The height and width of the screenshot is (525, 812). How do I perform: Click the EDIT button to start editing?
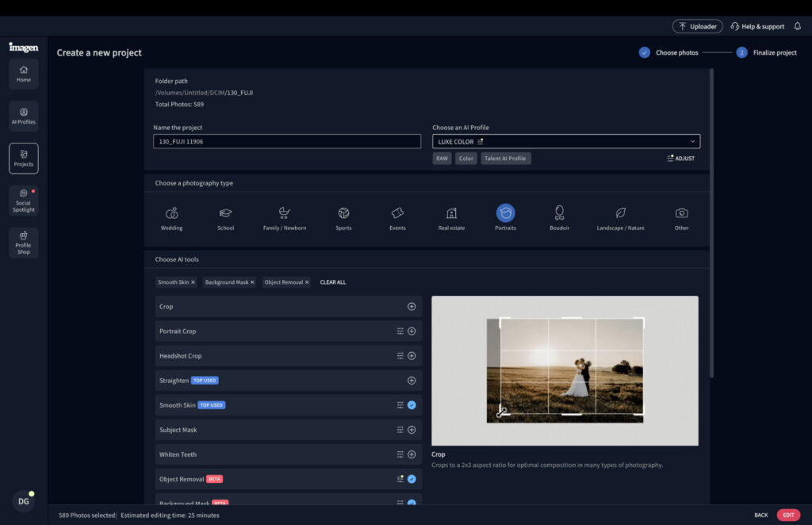pos(787,515)
